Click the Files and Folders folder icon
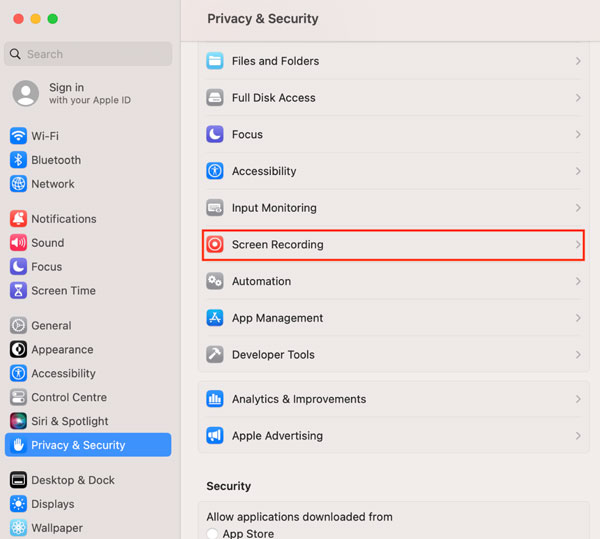This screenshot has width=600, height=539. tap(215, 61)
